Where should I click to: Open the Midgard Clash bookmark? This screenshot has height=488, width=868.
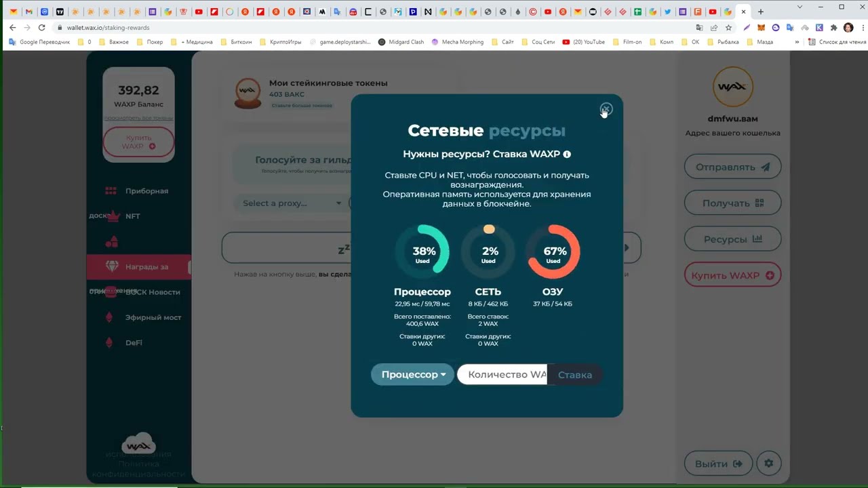[x=401, y=42]
